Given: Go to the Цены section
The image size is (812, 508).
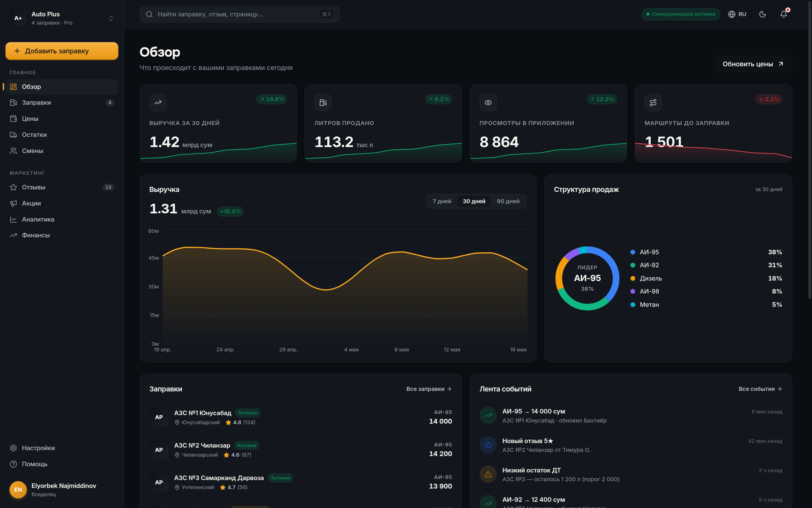Looking at the screenshot, I should 62,119.
